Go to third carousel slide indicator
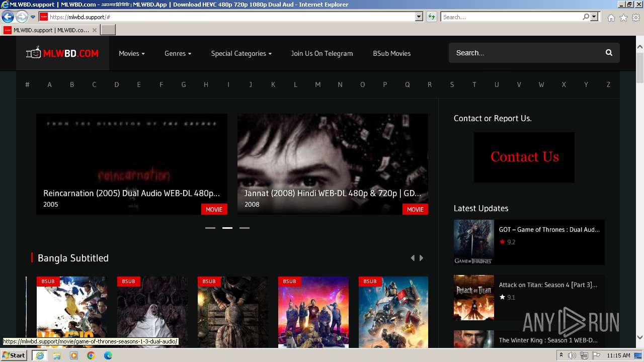Screen dimensions: 644x362 coord(245,228)
